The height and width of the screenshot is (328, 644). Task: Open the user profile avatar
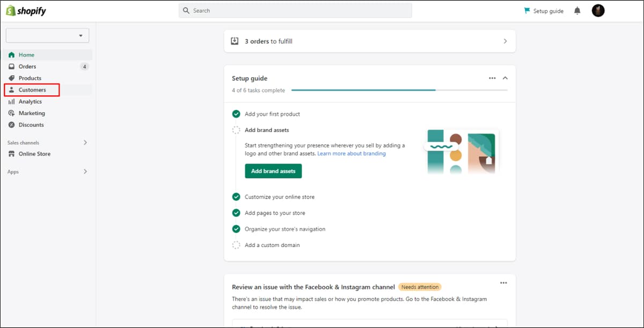pos(598,11)
